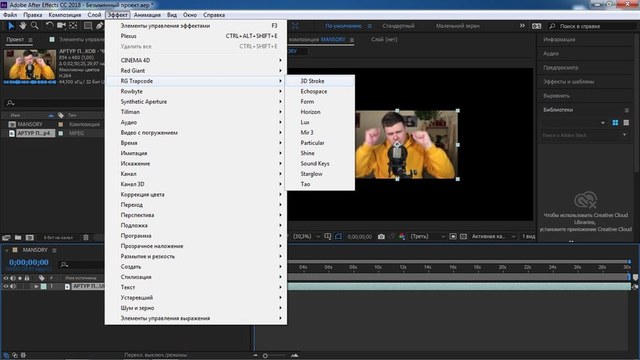Screen dimensions: 640x360
Task: Click the sync settings icon beside help search
Action: [x=536, y=26]
